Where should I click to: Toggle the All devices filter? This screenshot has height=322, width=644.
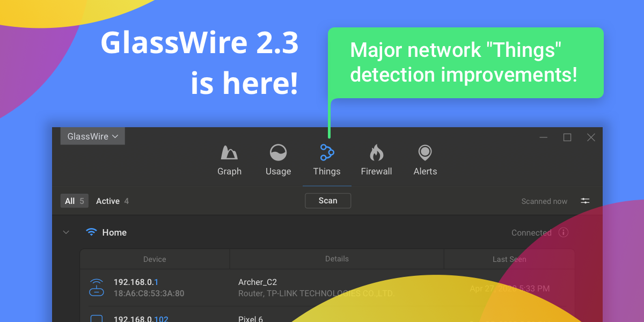tap(74, 201)
